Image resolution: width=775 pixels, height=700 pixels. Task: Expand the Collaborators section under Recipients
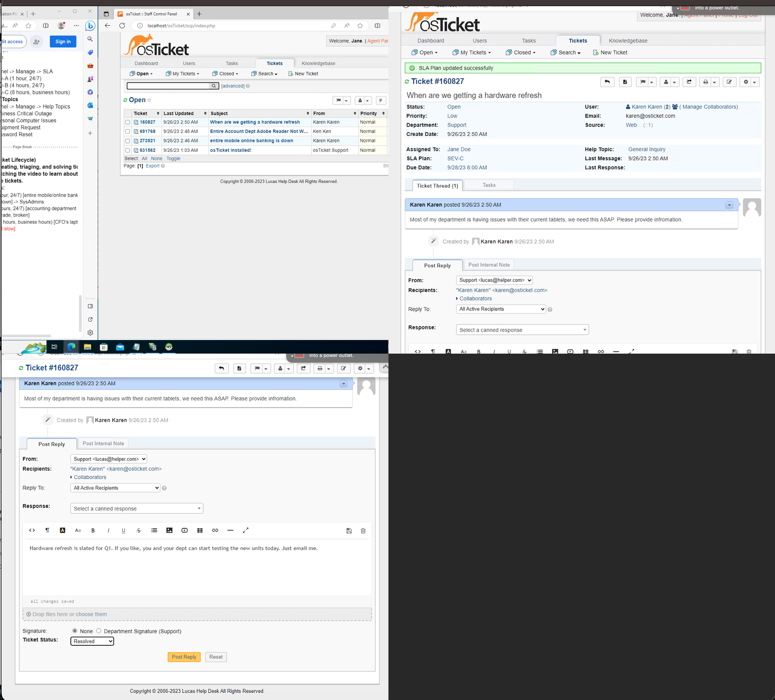(x=89, y=477)
